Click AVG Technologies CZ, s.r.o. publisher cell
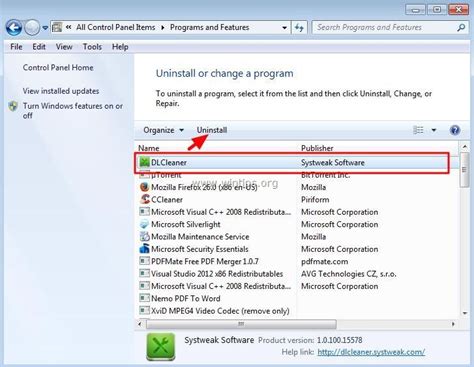 [349, 274]
